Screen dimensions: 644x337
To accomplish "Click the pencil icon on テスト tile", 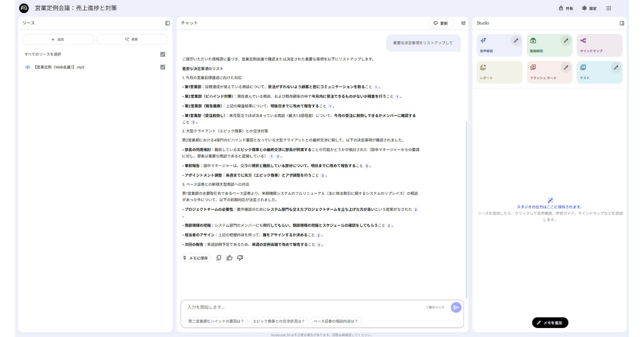I will click(616, 67).
